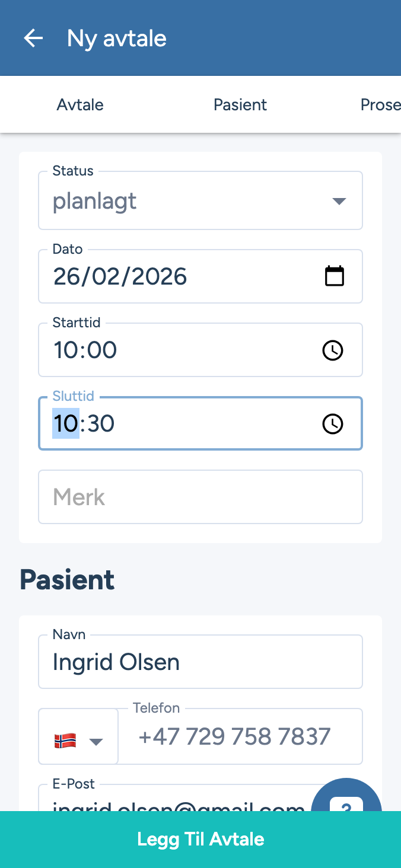Click the Norwegian flag icon

point(65,741)
